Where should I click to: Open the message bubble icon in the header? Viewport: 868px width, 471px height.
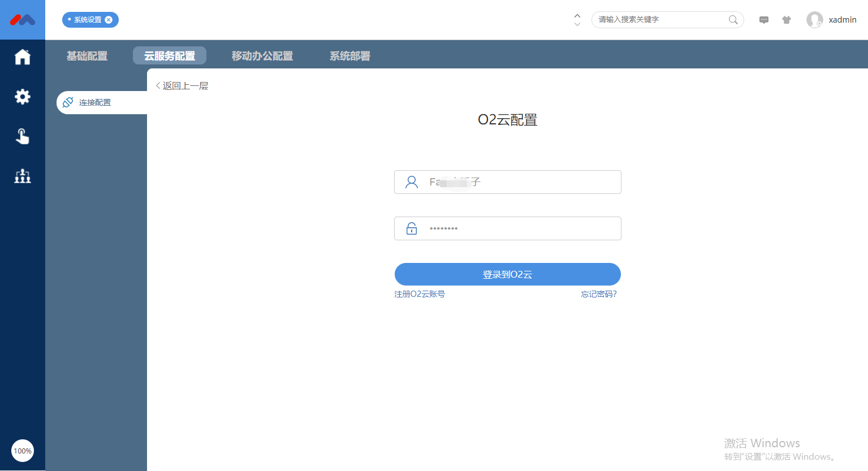click(x=763, y=20)
